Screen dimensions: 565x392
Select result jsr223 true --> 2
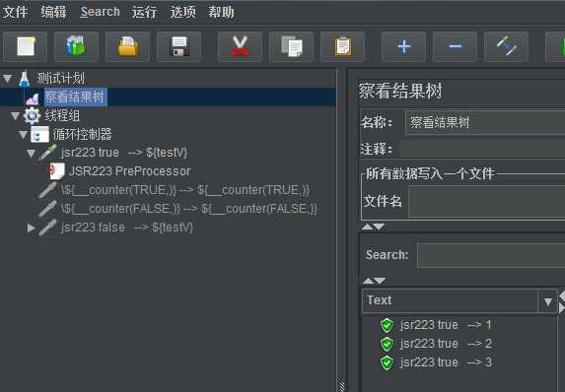click(x=446, y=344)
